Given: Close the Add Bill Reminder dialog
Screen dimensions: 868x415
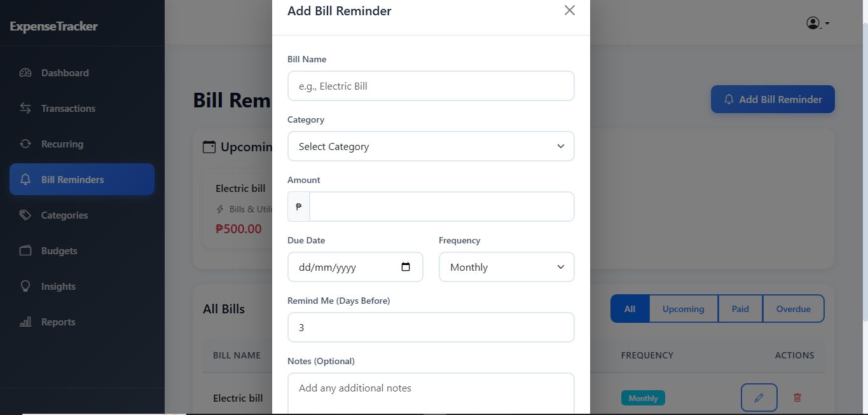Looking at the screenshot, I should 569,10.
